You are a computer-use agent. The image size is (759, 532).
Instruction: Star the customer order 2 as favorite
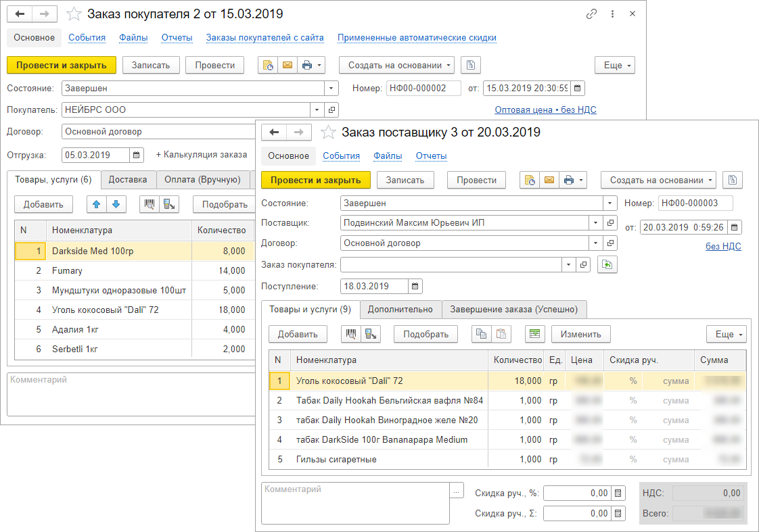click(x=74, y=14)
